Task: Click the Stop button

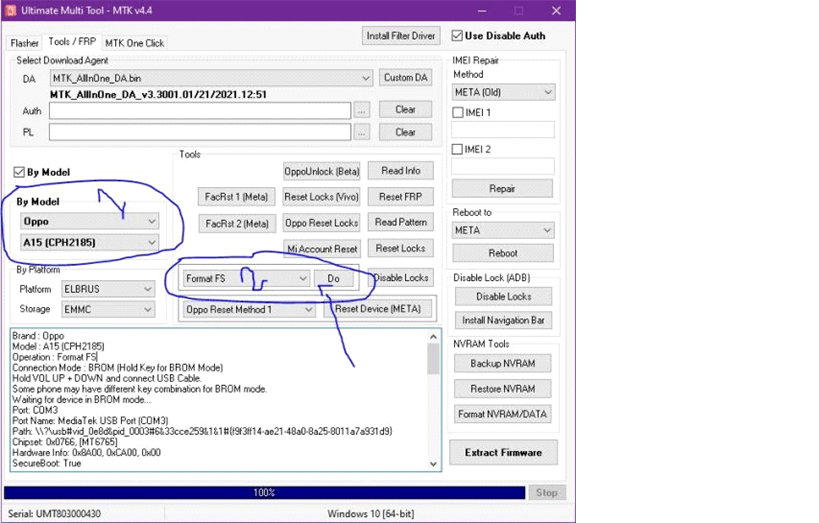Action: [x=547, y=493]
